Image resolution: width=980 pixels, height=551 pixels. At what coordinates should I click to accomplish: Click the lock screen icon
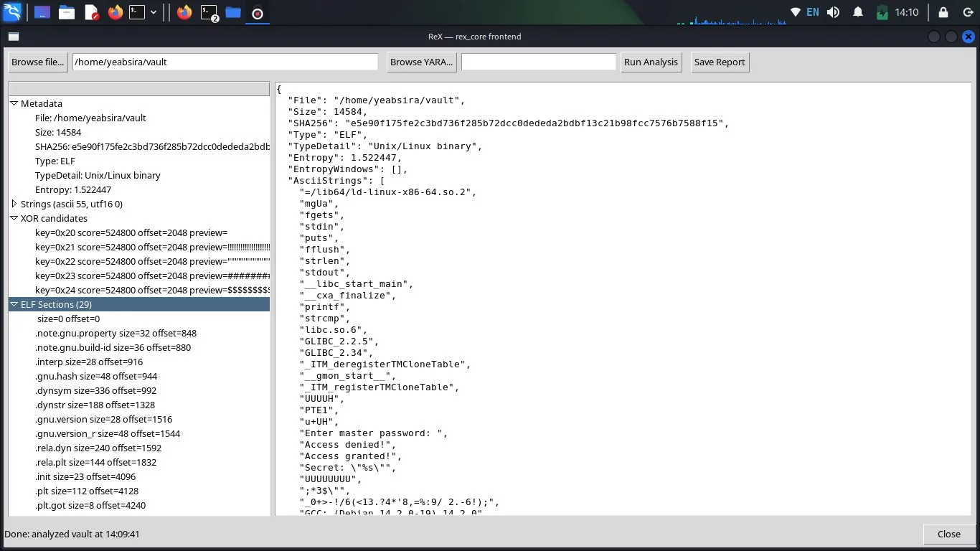943,12
